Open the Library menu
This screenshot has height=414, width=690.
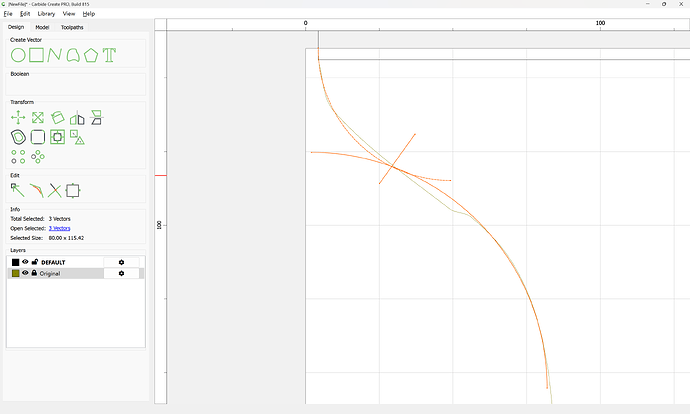point(46,14)
